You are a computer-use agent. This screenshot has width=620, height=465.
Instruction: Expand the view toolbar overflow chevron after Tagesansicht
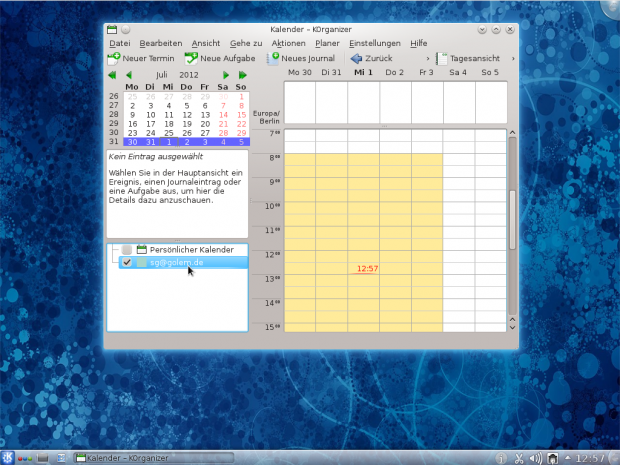pos(513,59)
